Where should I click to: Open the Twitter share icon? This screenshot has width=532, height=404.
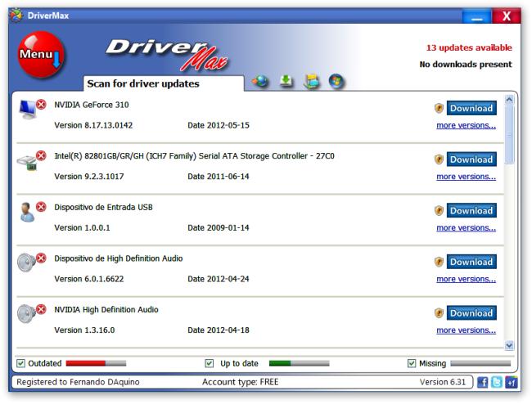(497, 382)
